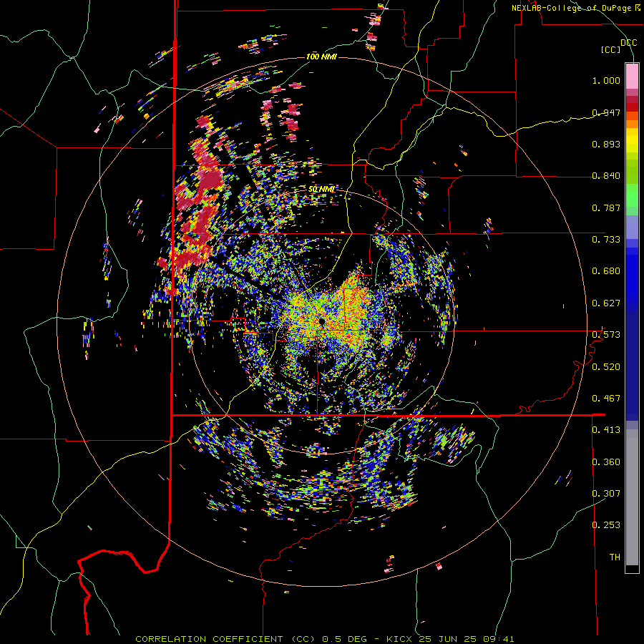
Task: Select the 0.413 scale value
Action: click(x=606, y=430)
